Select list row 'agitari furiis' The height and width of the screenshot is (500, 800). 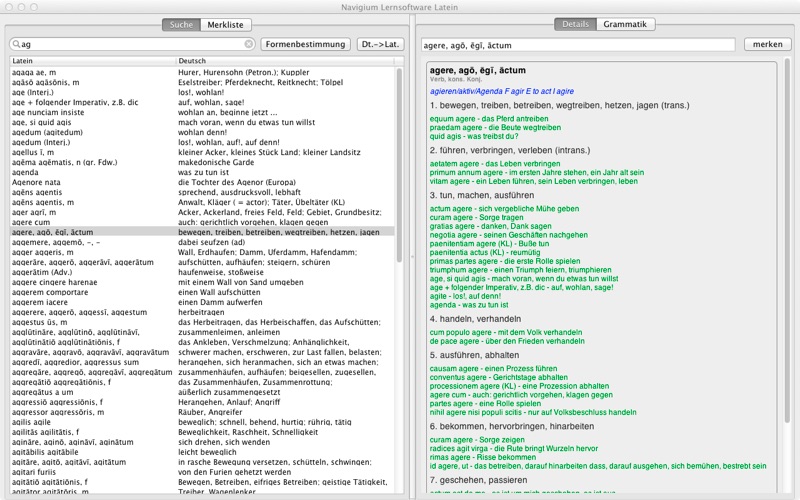(202, 472)
